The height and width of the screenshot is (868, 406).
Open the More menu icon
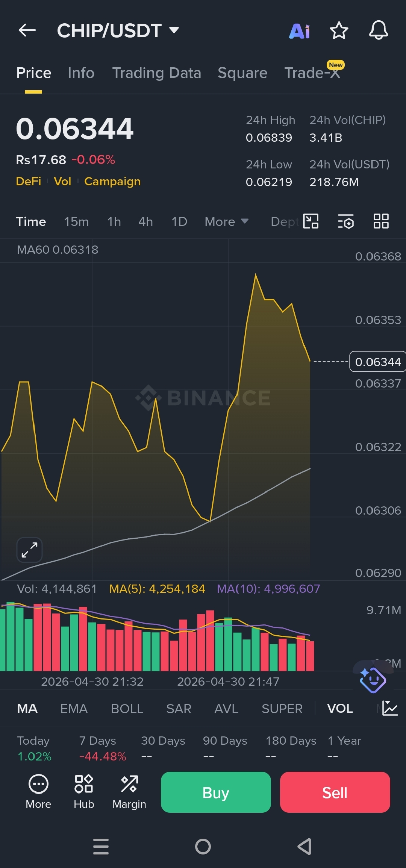tap(38, 792)
